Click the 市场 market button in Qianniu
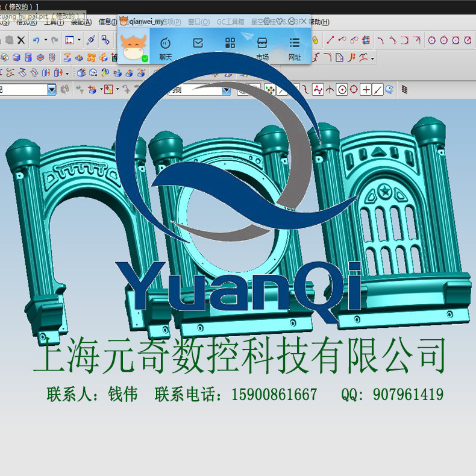 (x=262, y=49)
